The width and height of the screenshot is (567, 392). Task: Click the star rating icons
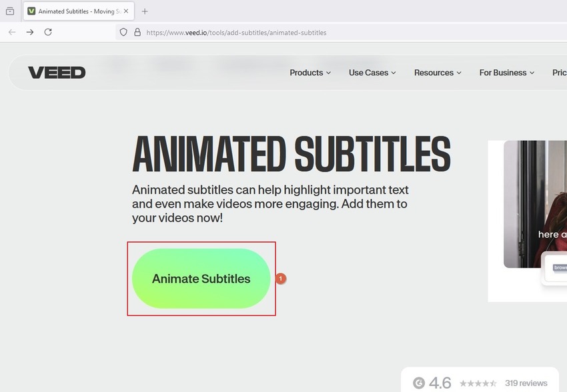click(x=478, y=383)
